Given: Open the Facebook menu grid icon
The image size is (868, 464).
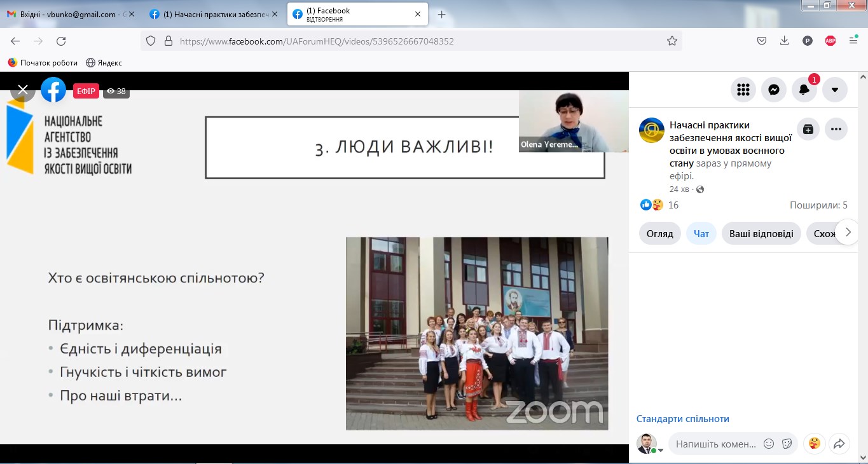Looking at the screenshot, I should pyautogui.click(x=743, y=90).
